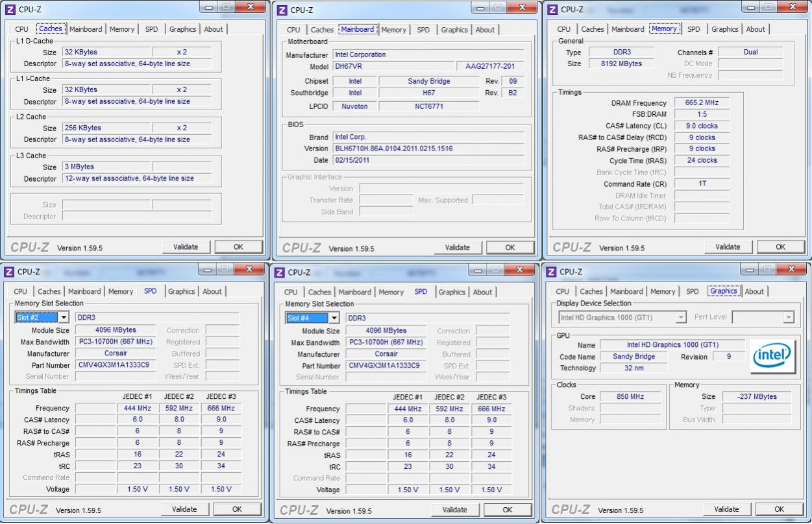Click GPU Core 850 MHz value
Screen dimensions: 812x524
630,397
